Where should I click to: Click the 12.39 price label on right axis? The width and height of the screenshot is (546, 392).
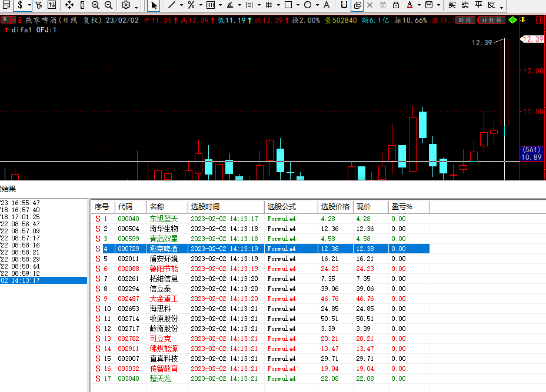pos(532,39)
